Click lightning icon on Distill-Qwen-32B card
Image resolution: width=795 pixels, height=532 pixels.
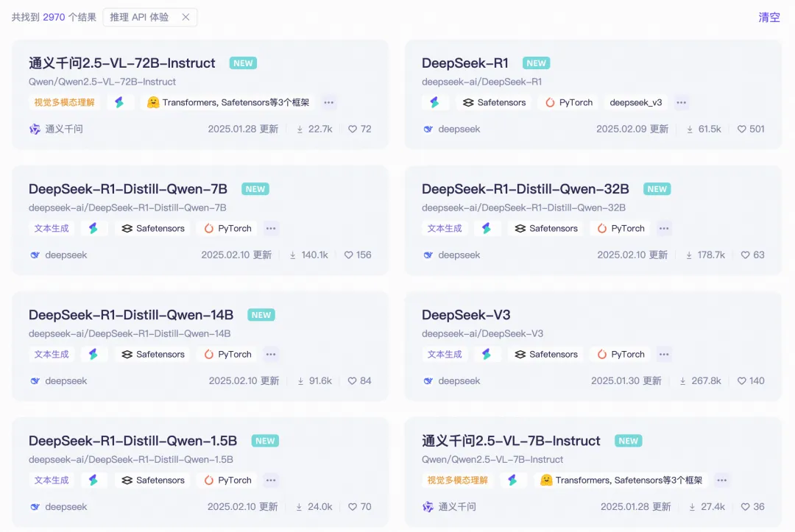coord(487,229)
